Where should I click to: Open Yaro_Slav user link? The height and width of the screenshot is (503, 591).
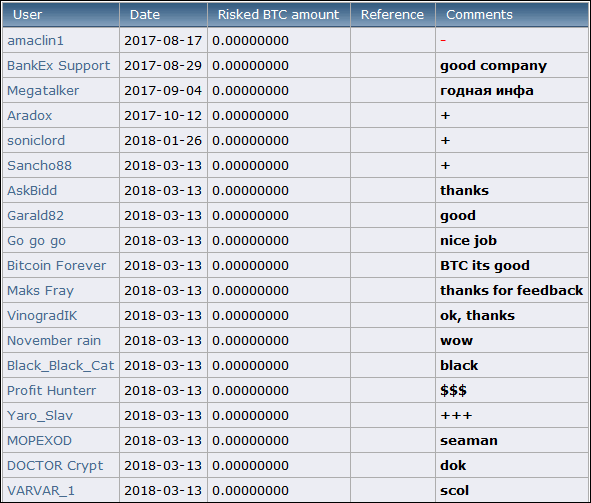pyautogui.click(x=40, y=416)
